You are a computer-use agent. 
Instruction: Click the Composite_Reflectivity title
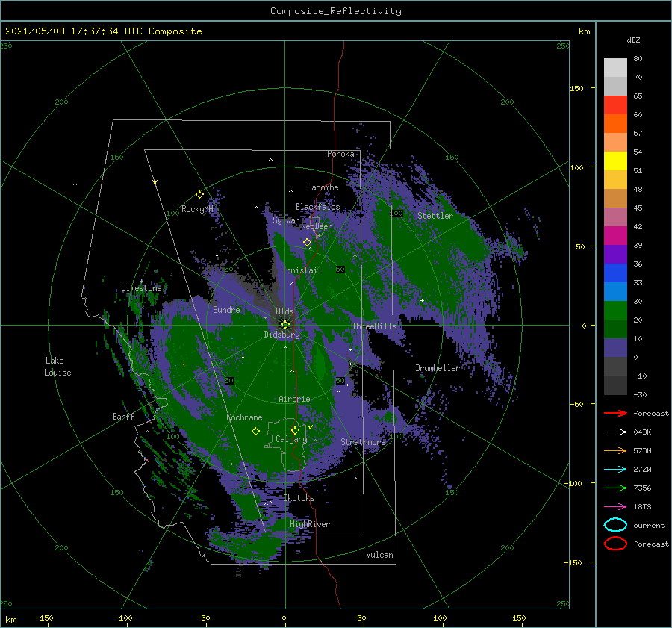coord(336,11)
